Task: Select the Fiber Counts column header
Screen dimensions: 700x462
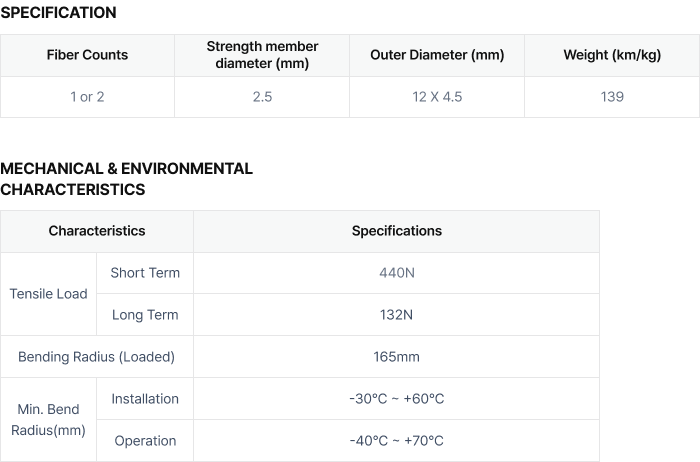Action: click(88, 55)
